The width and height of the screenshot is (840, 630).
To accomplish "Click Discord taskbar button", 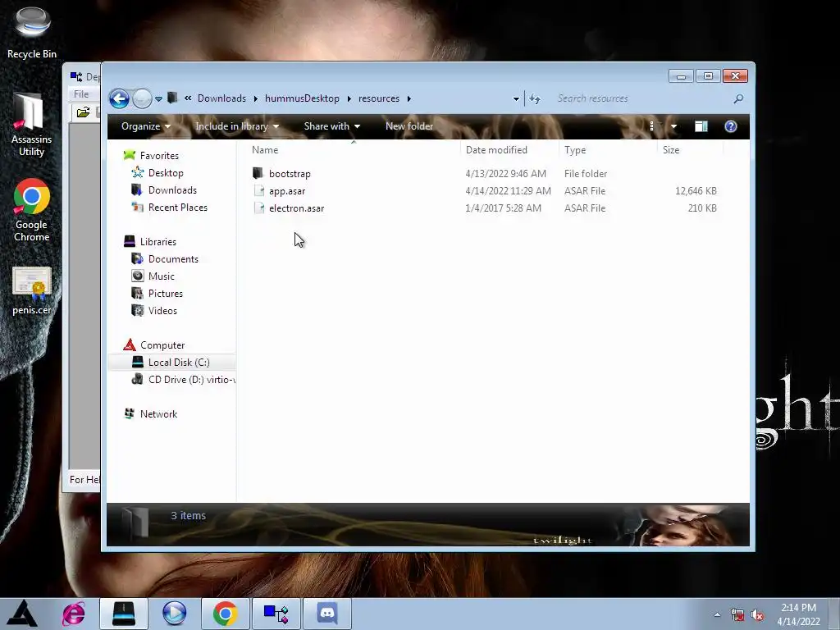I will (326, 614).
